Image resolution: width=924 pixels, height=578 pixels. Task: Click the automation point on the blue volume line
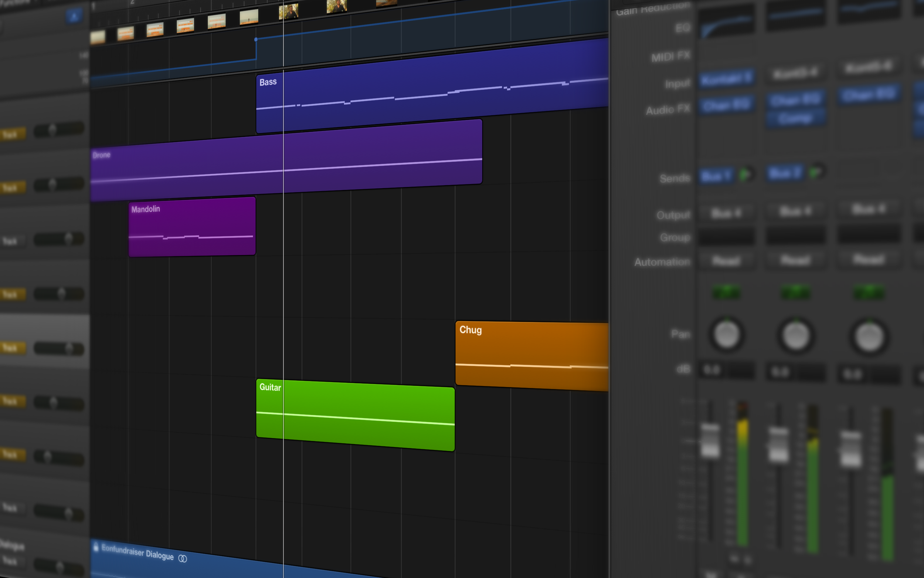[x=255, y=39]
